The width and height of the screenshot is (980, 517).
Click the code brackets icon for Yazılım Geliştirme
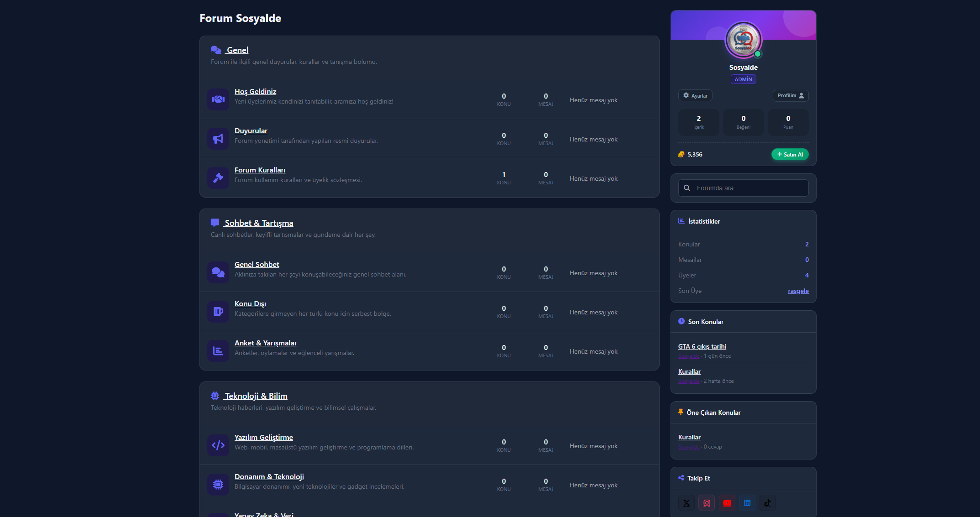click(218, 445)
